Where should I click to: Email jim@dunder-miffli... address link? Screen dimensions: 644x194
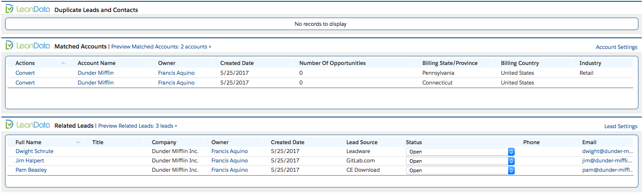[608, 161]
